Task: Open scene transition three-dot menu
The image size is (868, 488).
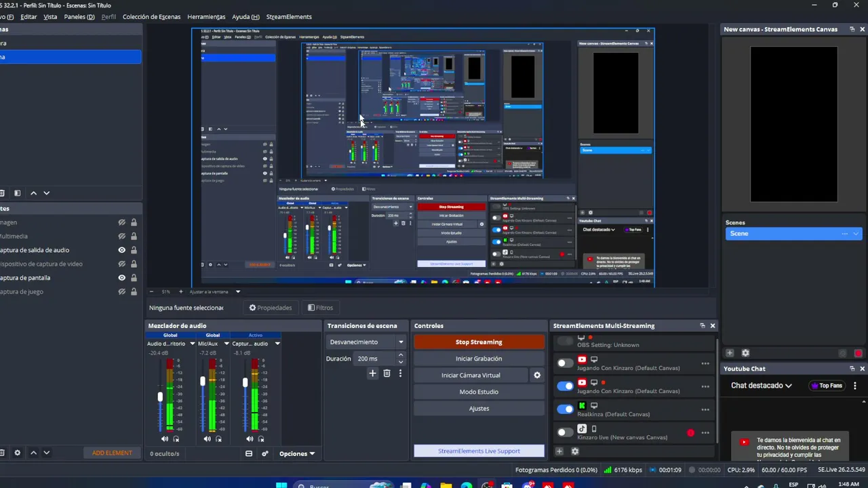Action: pos(400,373)
